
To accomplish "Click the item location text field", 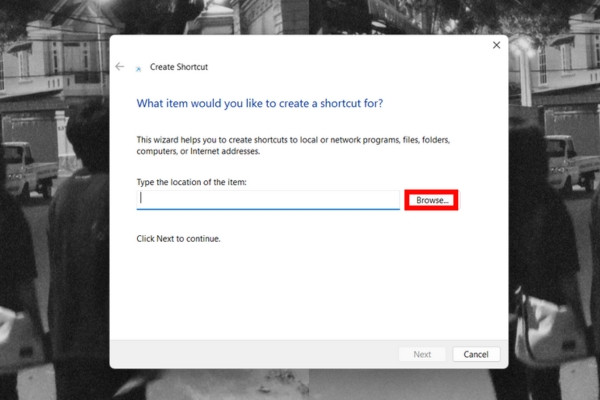I will point(268,200).
